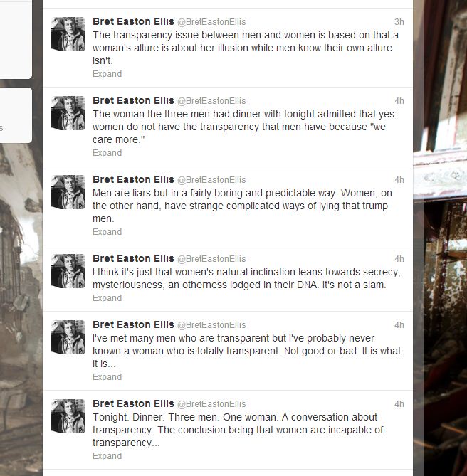Expand the tweet ending with "isn't."
This screenshot has height=476, width=467.
[x=107, y=74]
